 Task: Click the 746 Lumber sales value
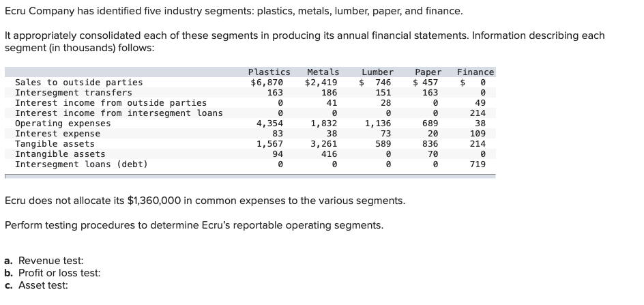coord(383,83)
